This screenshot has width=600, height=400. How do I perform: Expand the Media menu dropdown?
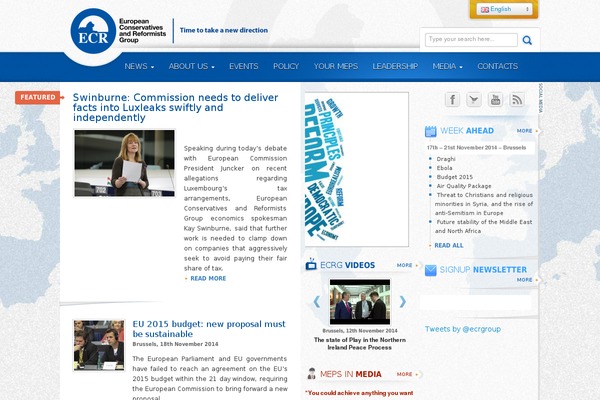coord(447,66)
